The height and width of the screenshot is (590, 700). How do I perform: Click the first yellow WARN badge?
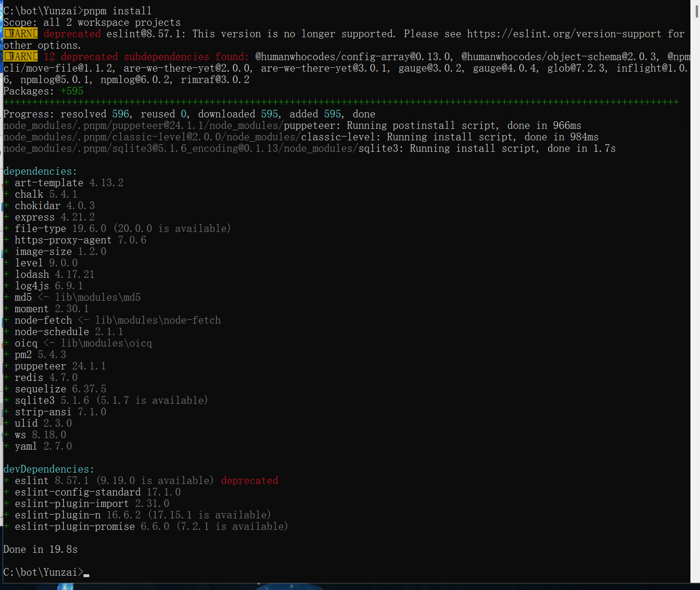click(x=21, y=33)
